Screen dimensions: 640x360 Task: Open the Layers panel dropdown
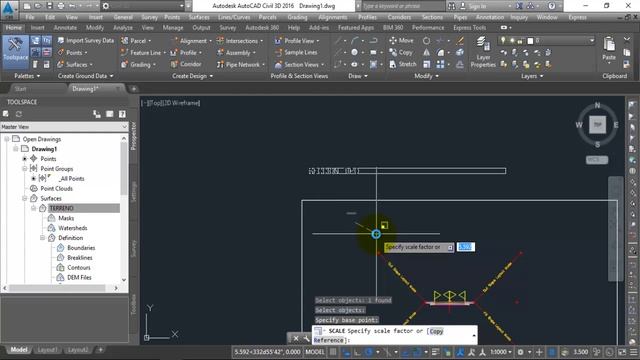(x=532, y=76)
